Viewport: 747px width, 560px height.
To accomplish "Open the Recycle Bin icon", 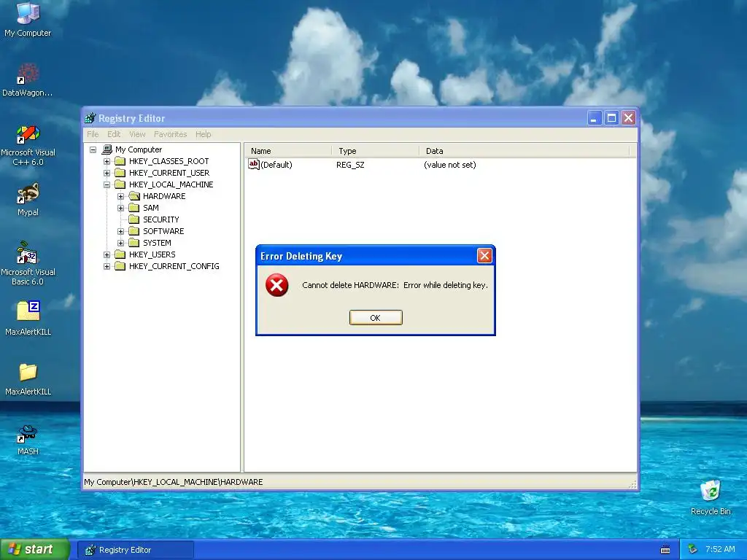I will pos(711,497).
